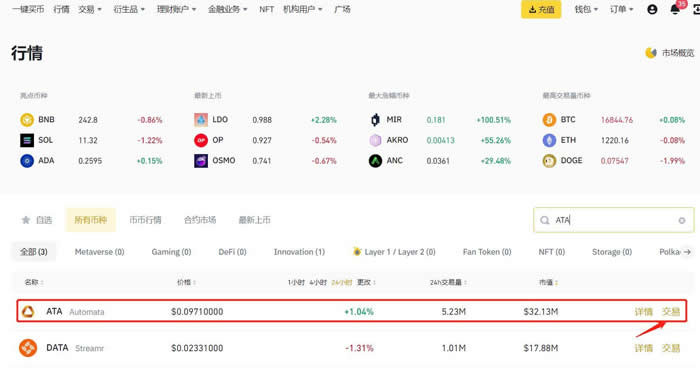Select the 1小时 change period
This screenshot has height=371, width=700.
(x=296, y=282)
